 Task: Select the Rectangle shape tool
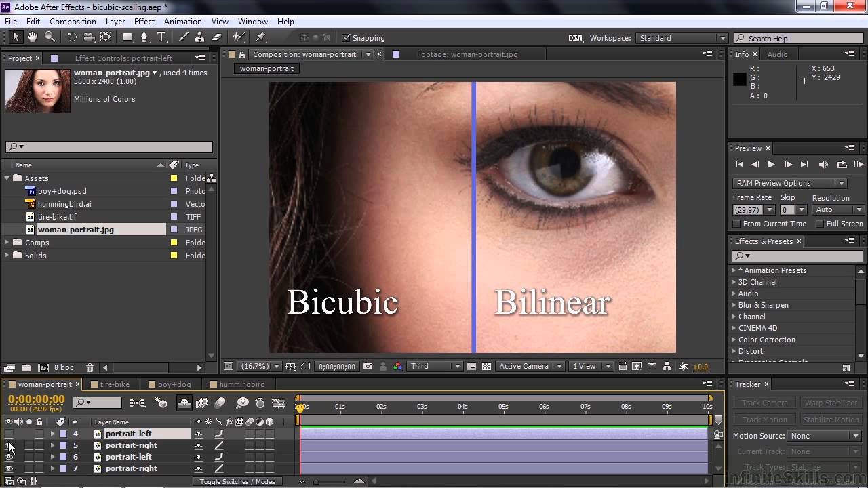[x=127, y=37]
